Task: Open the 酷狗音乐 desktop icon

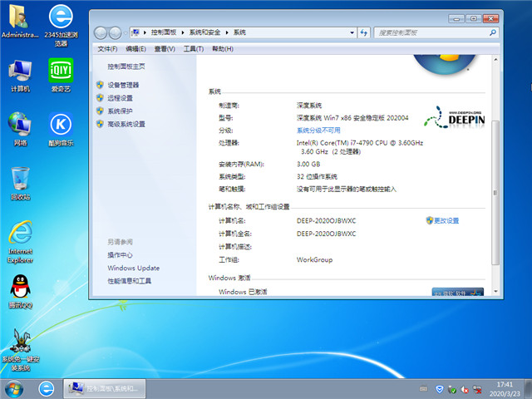Action: 61,129
